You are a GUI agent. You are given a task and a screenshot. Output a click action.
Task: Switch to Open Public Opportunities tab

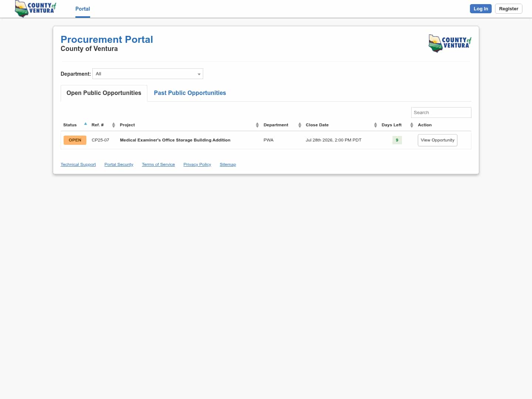pyautogui.click(x=104, y=93)
